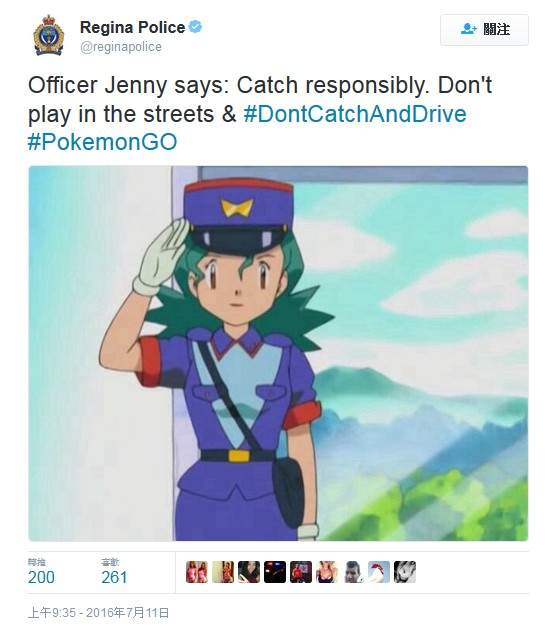Click the seventh liker avatar of a man
The width and height of the screenshot is (553, 629).
[x=352, y=572]
